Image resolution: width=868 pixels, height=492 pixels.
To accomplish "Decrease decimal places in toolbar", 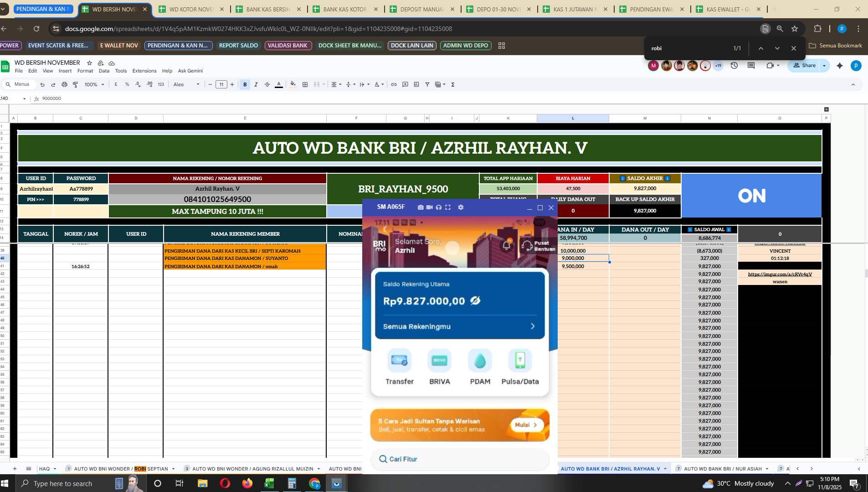I will point(138,84).
